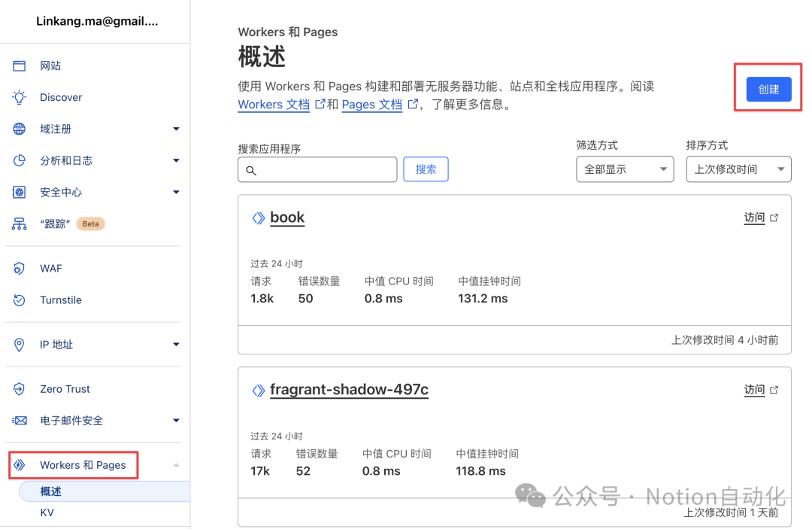Click the external-link icon on the book card
This screenshot has width=812, height=529.
point(774,217)
